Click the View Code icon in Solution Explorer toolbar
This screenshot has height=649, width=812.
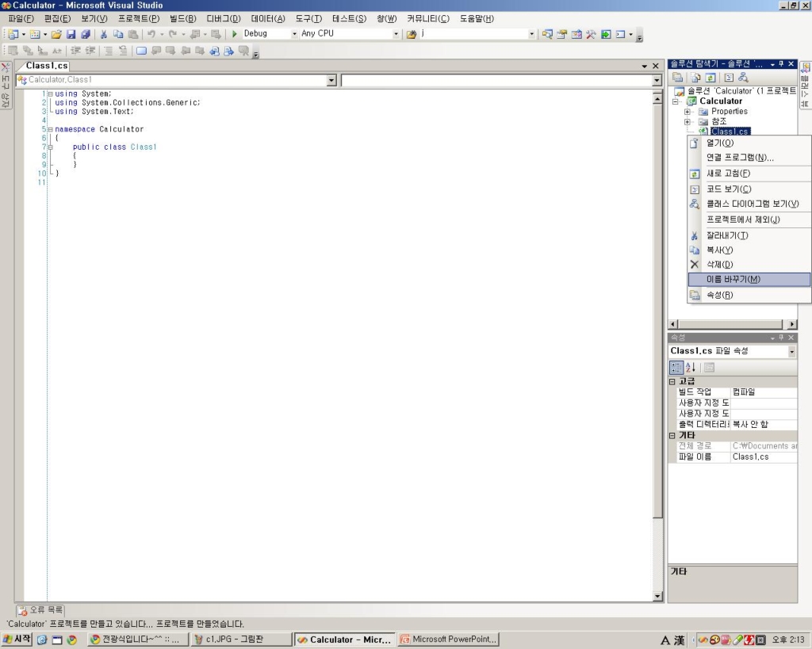coord(729,78)
